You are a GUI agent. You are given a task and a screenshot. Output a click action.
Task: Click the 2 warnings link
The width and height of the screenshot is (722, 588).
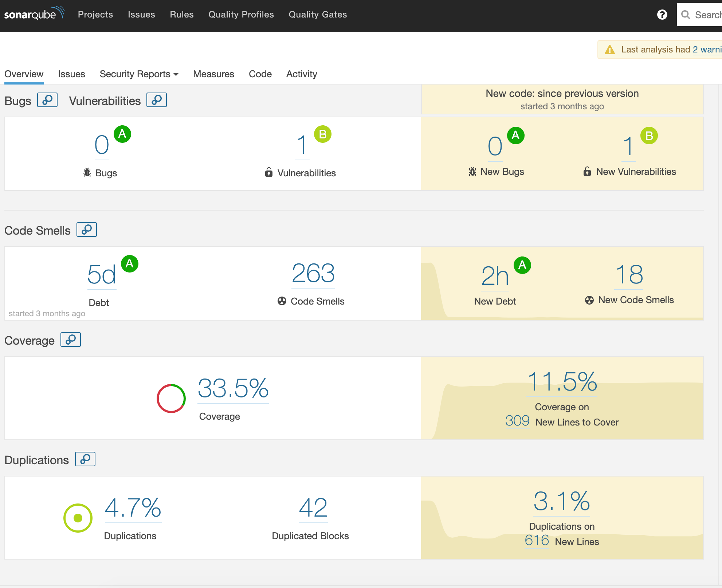(x=707, y=50)
